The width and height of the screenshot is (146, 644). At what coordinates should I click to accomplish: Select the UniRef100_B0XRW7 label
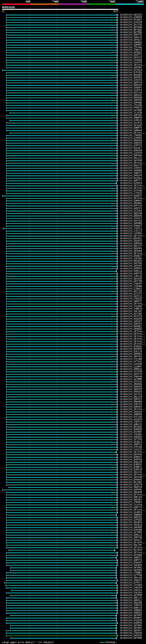click(131, 432)
